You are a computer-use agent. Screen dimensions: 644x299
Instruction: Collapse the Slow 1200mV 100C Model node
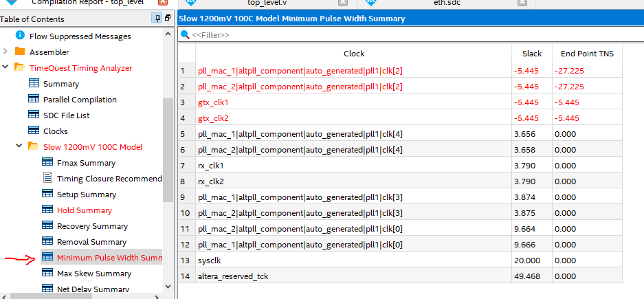[x=20, y=146]
